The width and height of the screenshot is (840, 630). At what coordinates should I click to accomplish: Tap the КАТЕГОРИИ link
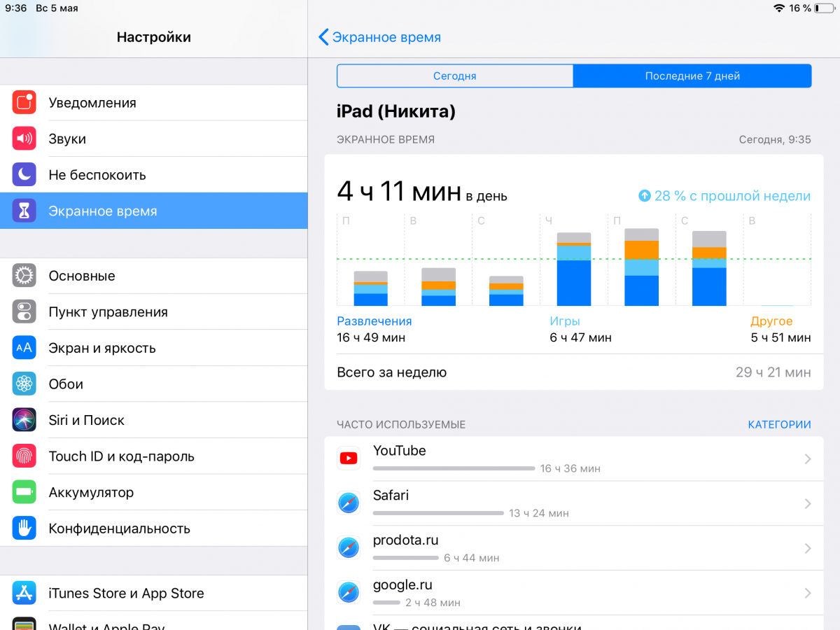click(x=779, y=424)
